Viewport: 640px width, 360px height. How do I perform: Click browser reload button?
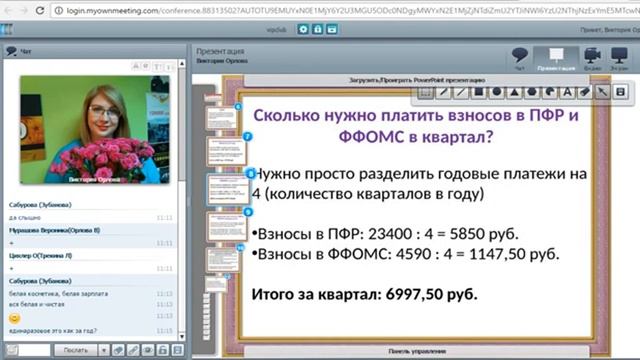(40, 11)
